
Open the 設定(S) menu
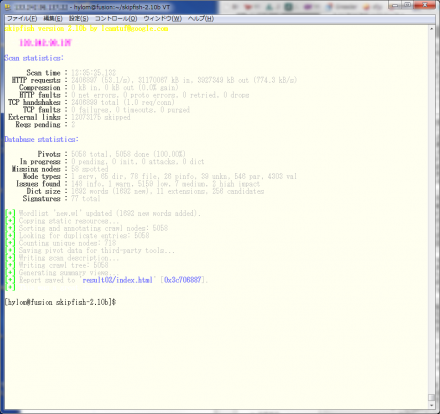point(79,19)
